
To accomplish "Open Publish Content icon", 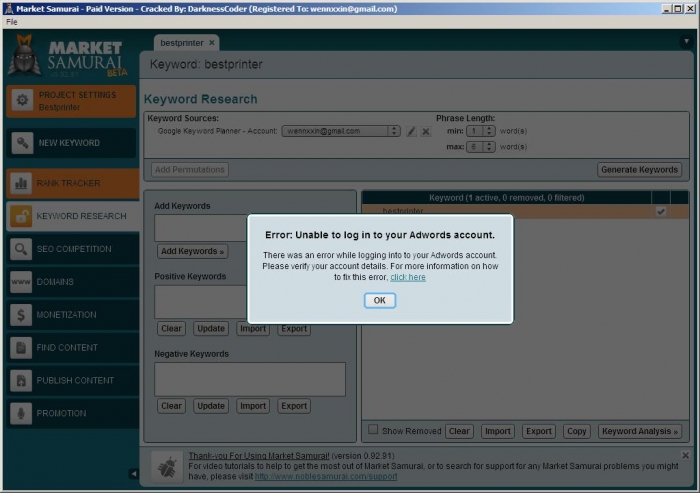I will pyautogui.click(x=21, y=380).
